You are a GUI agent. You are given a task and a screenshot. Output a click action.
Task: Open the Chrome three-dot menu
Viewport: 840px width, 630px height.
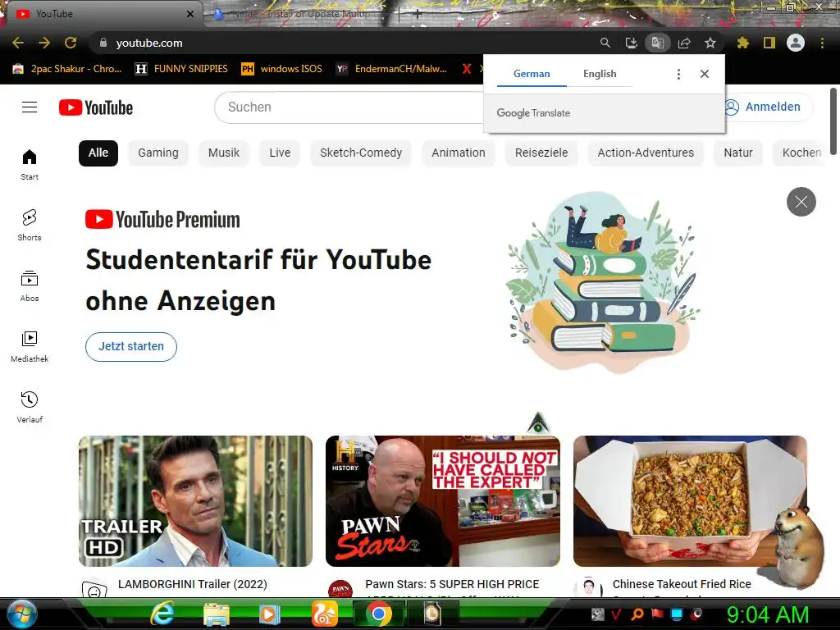coord(822,43)
